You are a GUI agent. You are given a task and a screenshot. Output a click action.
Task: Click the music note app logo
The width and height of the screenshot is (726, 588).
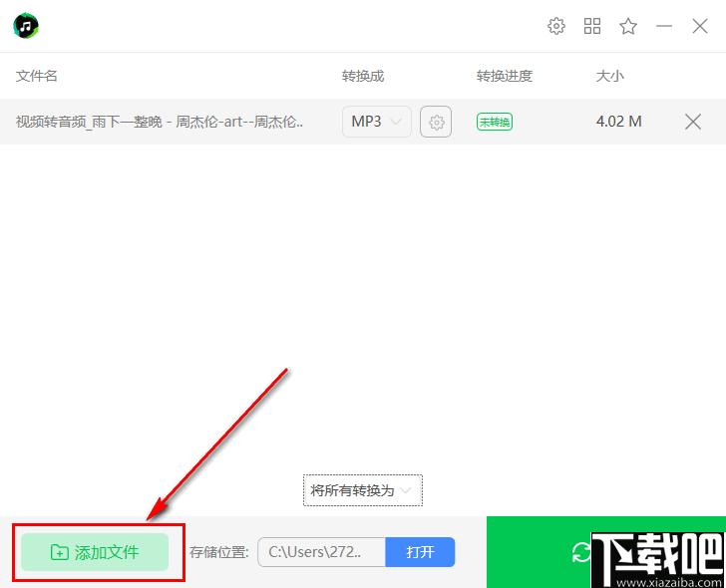[x=26, y=26]
